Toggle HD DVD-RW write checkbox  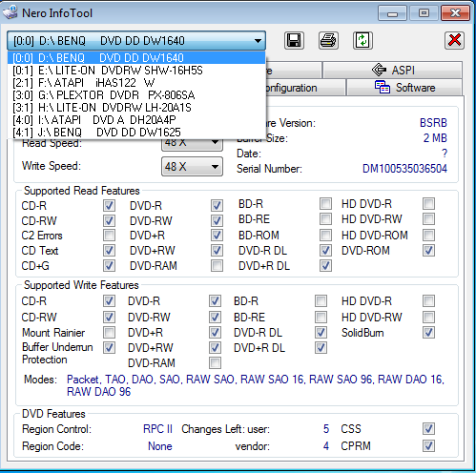[428, 317]
